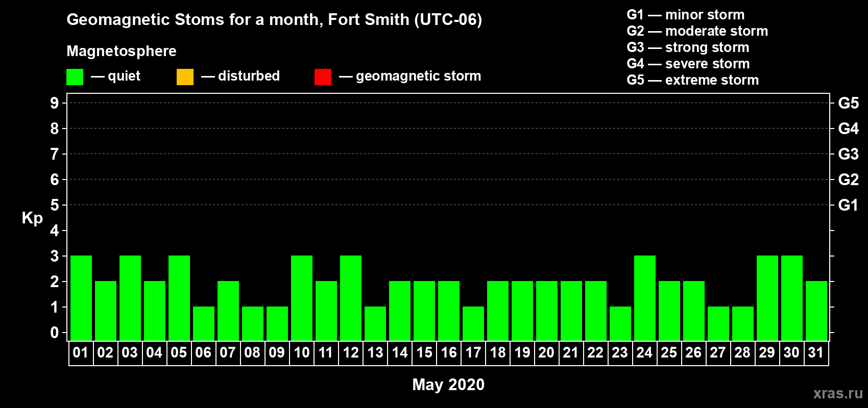Click date label 23 on x-axis
868x408 pixels.
(620, 353)
